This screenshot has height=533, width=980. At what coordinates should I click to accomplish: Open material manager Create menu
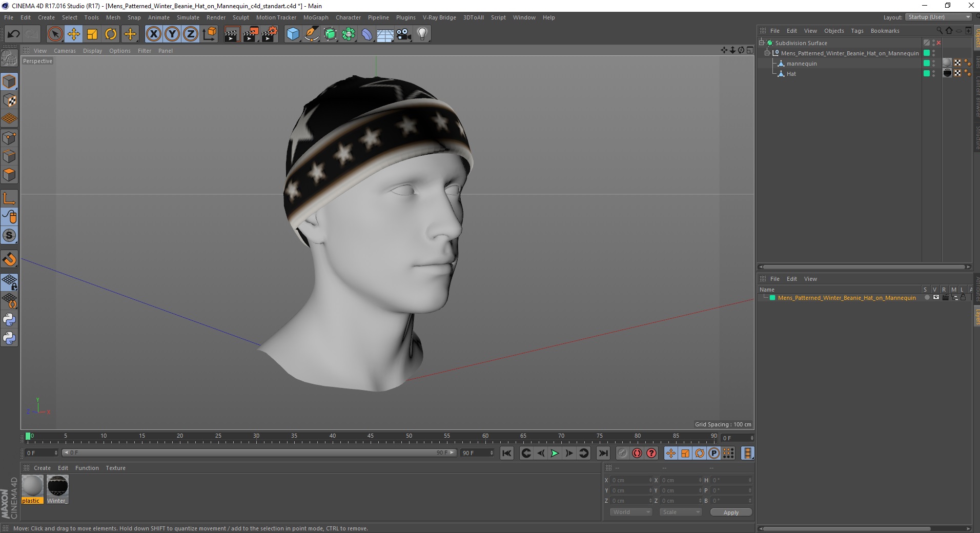(42, 468)
